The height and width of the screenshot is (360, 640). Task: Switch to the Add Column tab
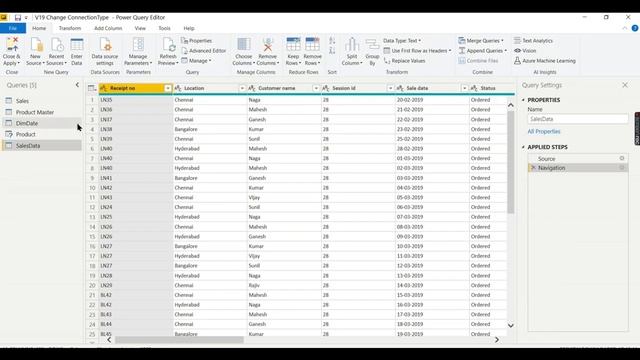(108, 28)
